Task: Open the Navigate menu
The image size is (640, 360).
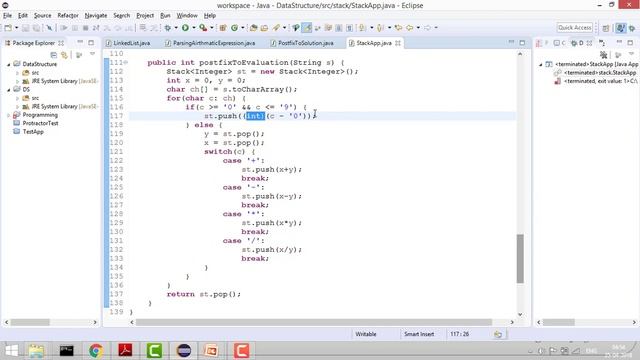Action: (96, 16)
